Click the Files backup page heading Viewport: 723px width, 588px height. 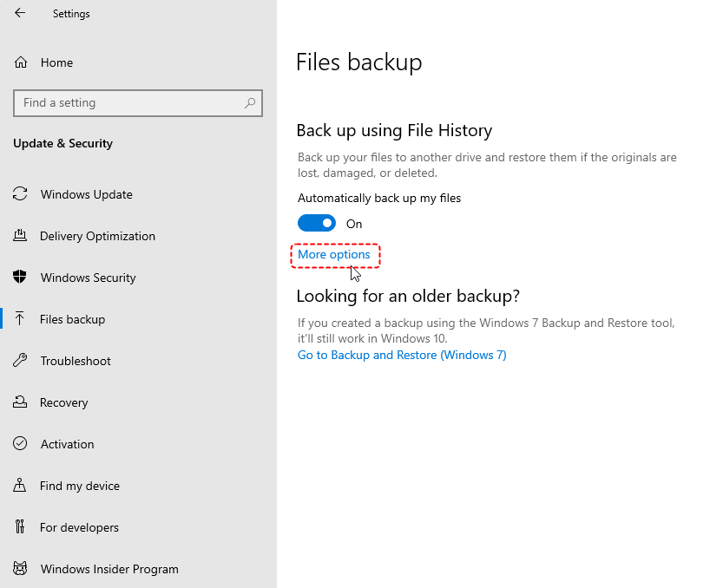(359, 62)
